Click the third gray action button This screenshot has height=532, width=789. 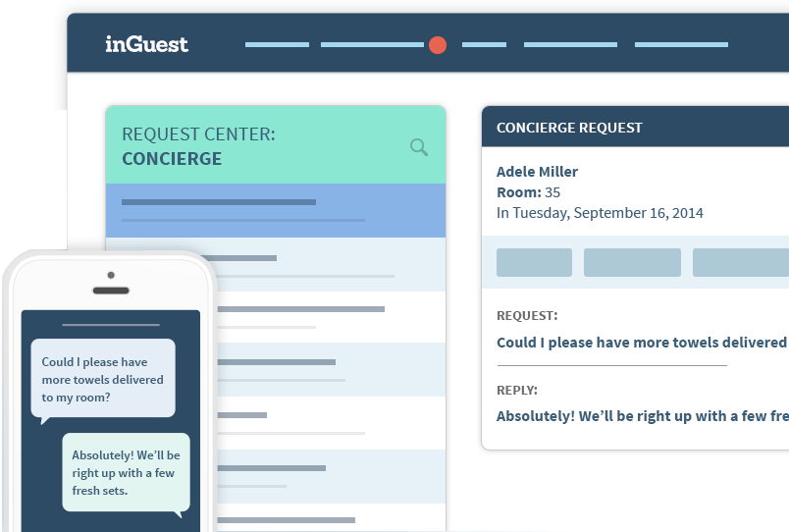coord(741,262)
